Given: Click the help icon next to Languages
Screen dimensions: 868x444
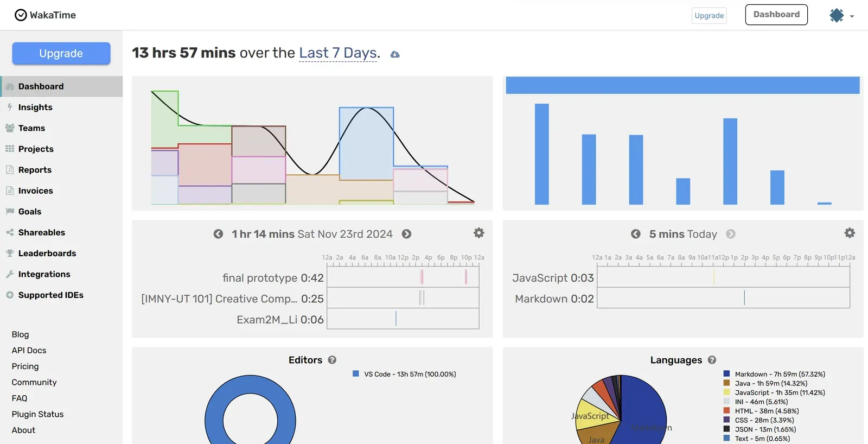Looking at the screenshot, I should click(712, 360).
